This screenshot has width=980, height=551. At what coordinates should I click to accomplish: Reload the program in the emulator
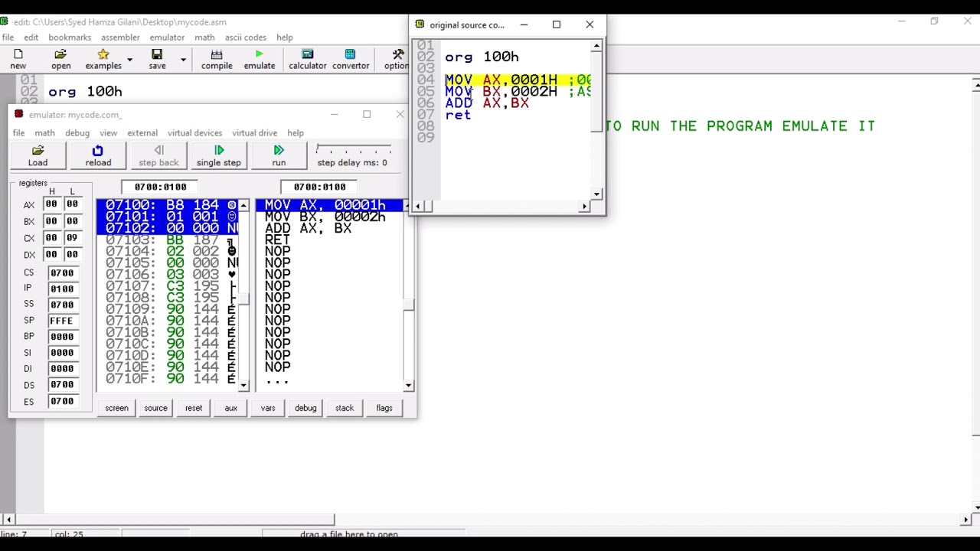[x=98, y=155]
